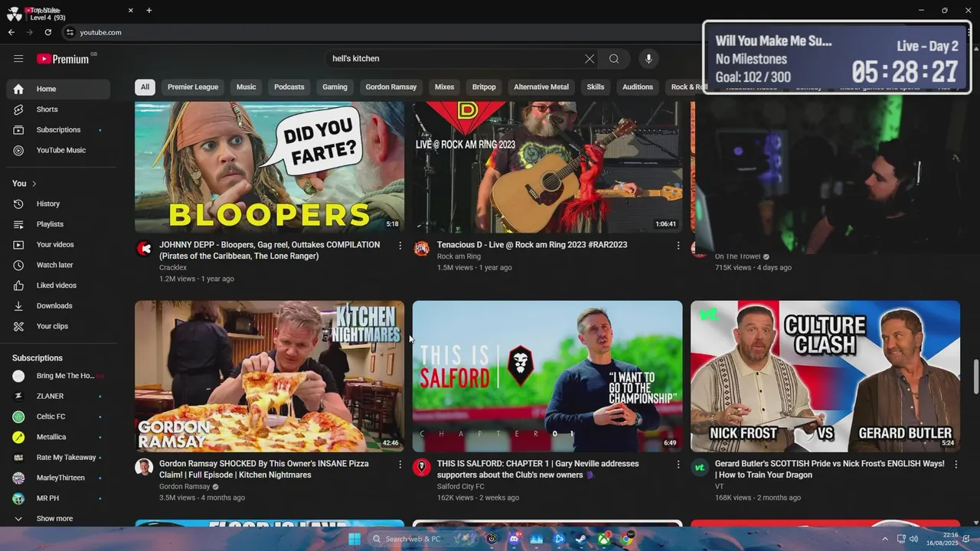This screenshot has width=980, height=551.
Task: Select the Skills filter chip
Action: (596, 87)
